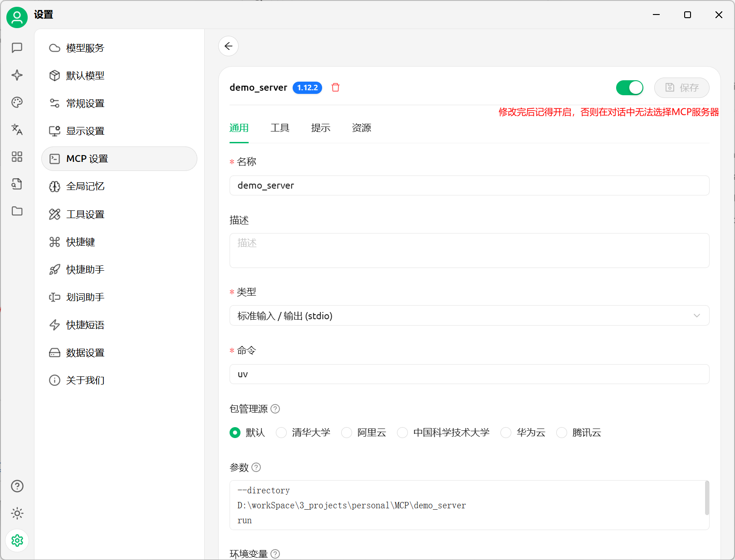Switch to the 工具 tab
This screenshot has width=735, height=560.
click(280, 128)
